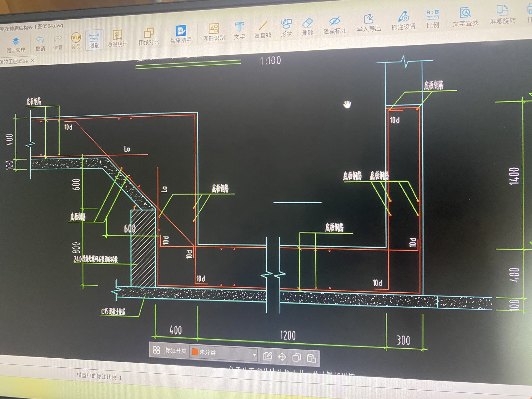The width and height of the screenshot is (532, 399).
Task: Select the 文字 text tool
Action: [239, 31]
